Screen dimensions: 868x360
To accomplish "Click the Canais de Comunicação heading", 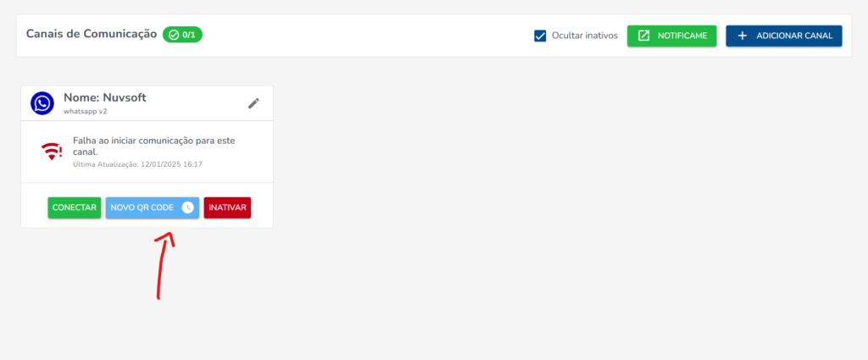I will (x=92, y=34).
